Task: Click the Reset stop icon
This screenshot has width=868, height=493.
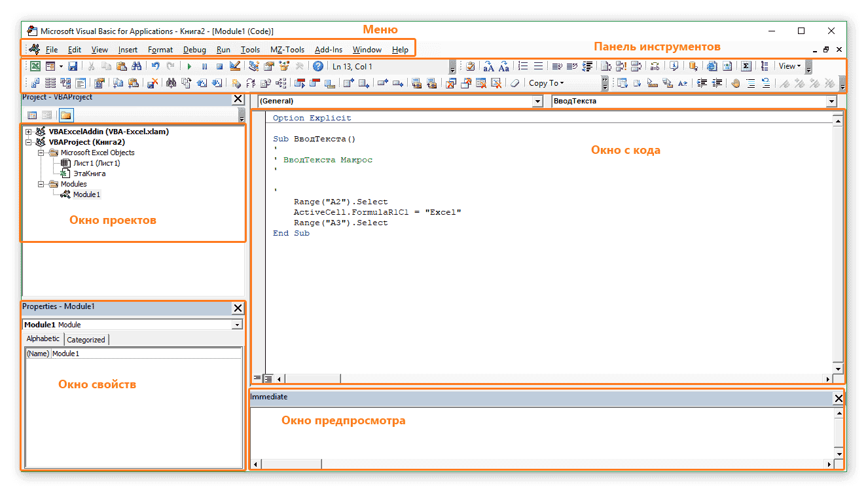Action: pyautogui.click(x=219, y=66)
